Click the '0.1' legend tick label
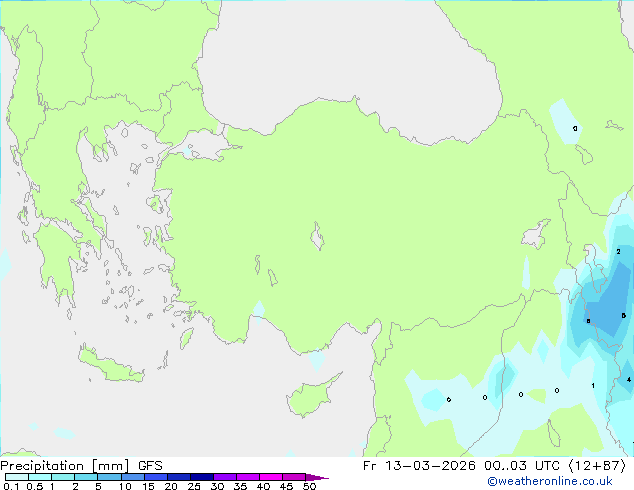Viewport: 634px width, 490px height. (x=11, y=486)
